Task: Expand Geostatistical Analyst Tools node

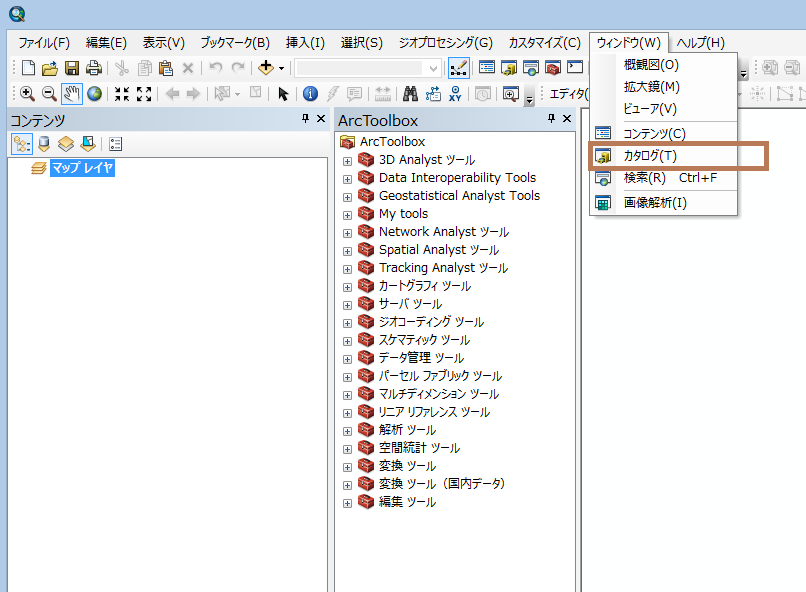Action: pos(347,197)
